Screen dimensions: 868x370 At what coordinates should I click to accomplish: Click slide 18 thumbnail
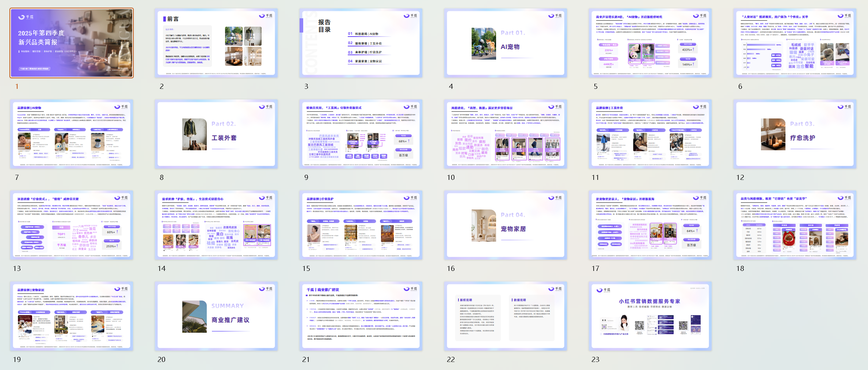(x=795, y=225)
